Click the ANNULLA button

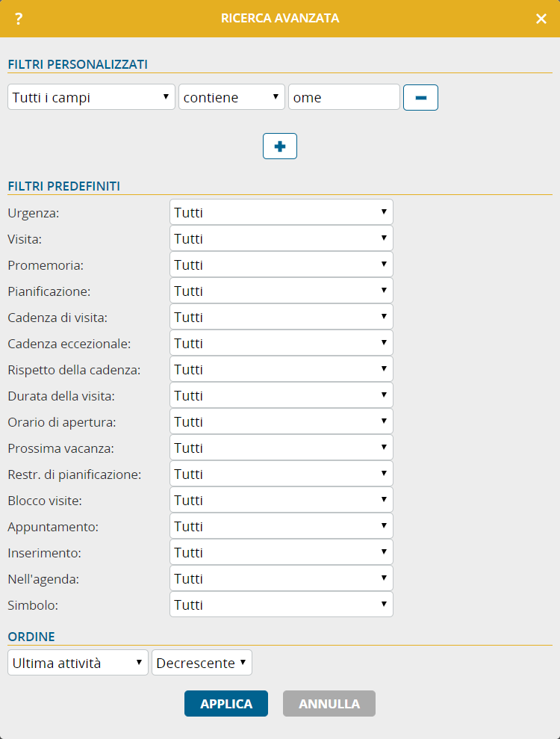pyautogui.click(x=329, y=704)
